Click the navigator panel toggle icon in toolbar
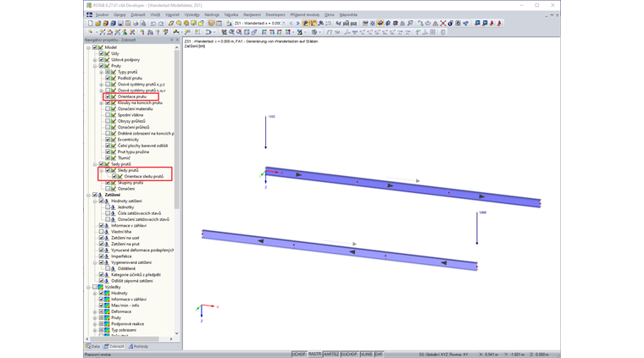Viewport: 644px width, 358px height. 212,24
